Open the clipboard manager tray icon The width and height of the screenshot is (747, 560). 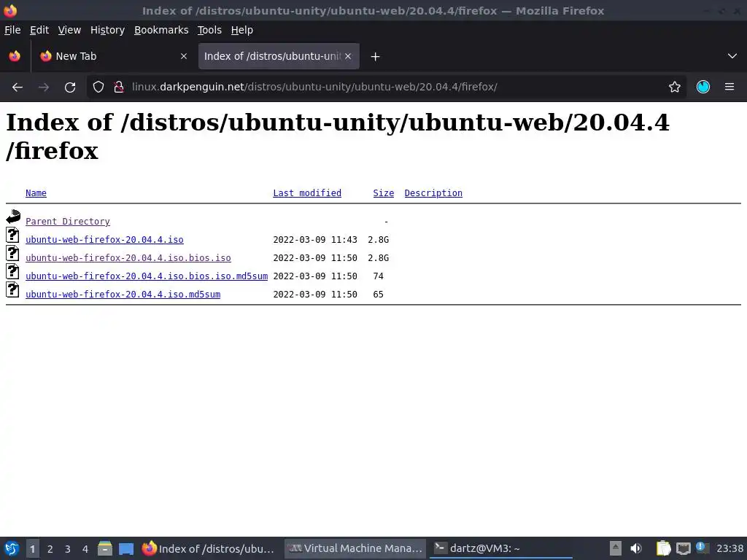coord(663,548)
